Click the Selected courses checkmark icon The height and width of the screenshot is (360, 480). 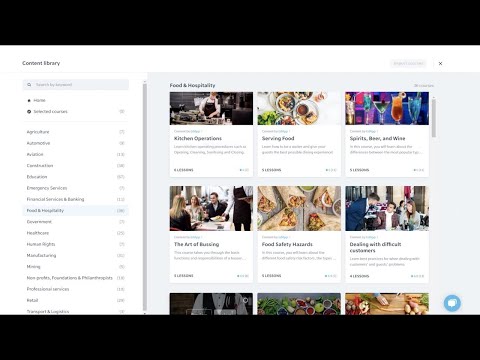[29, 112]
